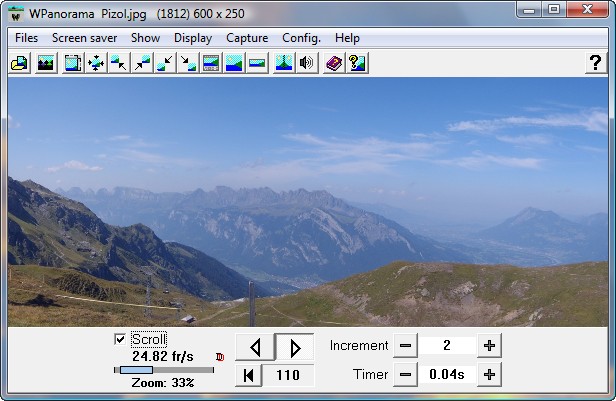The height and width of the screenshot is (401, 616).
Task: Move window to bottom-left corner icon
Action: pos(165,63)
